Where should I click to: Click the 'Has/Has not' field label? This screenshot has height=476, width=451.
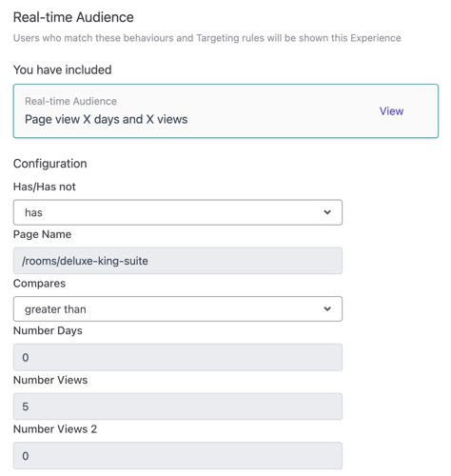coord(45,187)
